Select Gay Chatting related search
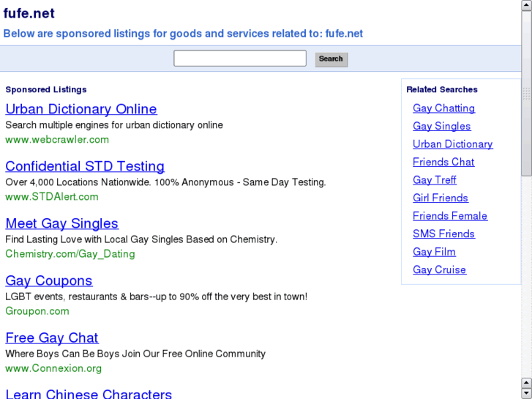Screen dimensions: 532x399 [x=443, y=108]
